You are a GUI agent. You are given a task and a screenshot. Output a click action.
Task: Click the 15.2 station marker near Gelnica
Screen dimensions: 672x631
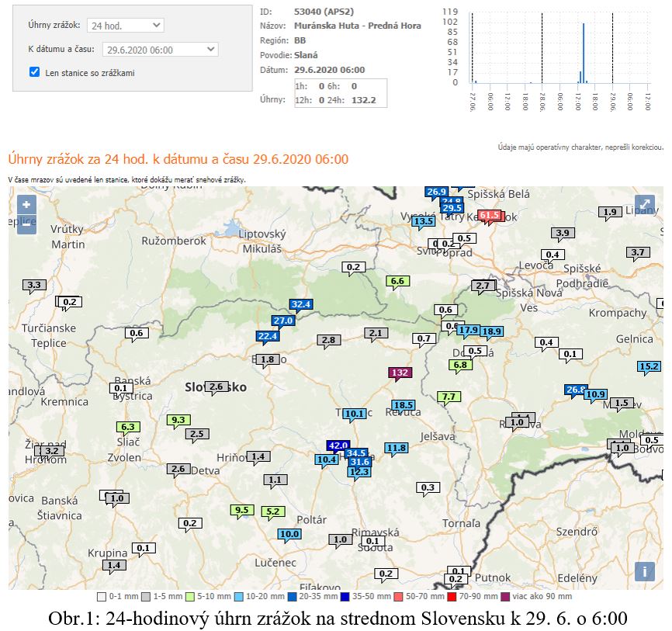[x=649, y=366]
